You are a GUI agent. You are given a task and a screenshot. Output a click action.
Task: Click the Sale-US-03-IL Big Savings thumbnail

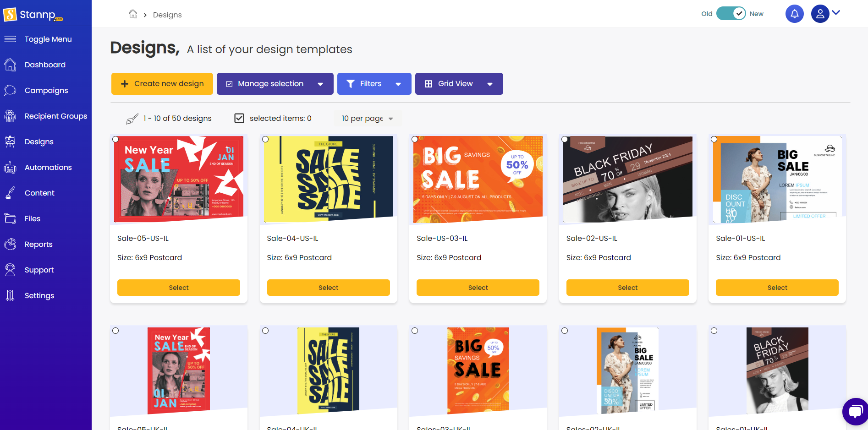tap(478, 179)
